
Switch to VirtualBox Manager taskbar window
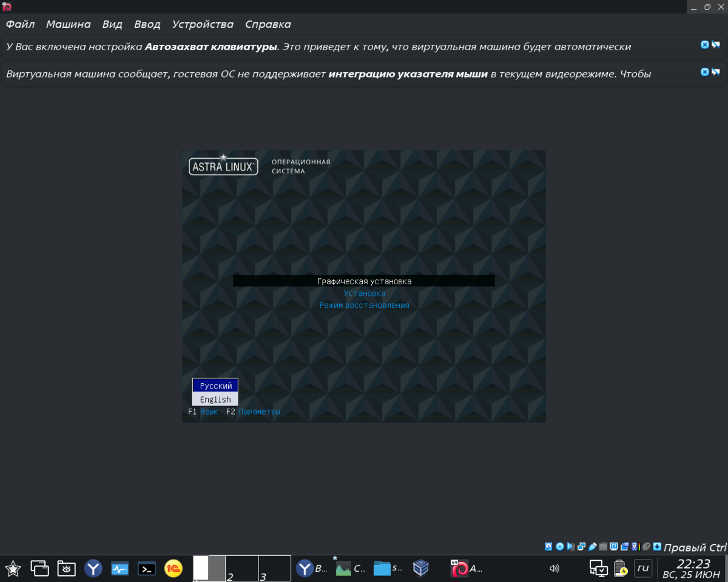pyautogui.click(x=421, y=569)
